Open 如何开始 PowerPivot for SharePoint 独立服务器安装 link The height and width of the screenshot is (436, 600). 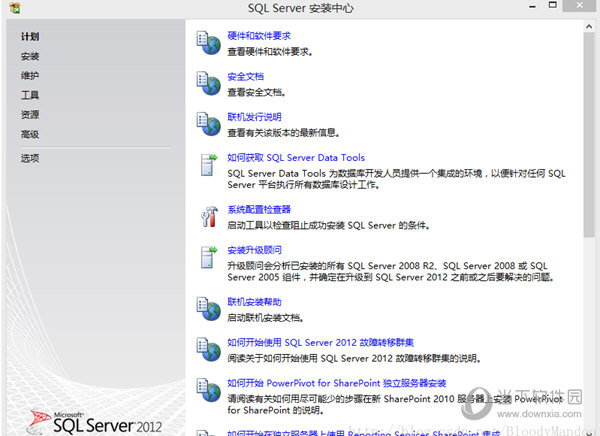coord(337,383)
